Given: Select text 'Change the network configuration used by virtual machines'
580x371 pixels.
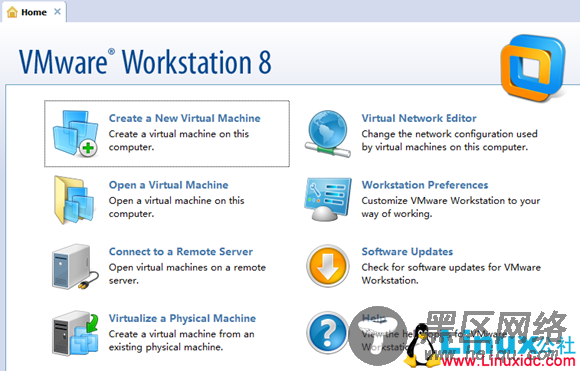Looking at the screenshot, I should click(x=449, y=141).
